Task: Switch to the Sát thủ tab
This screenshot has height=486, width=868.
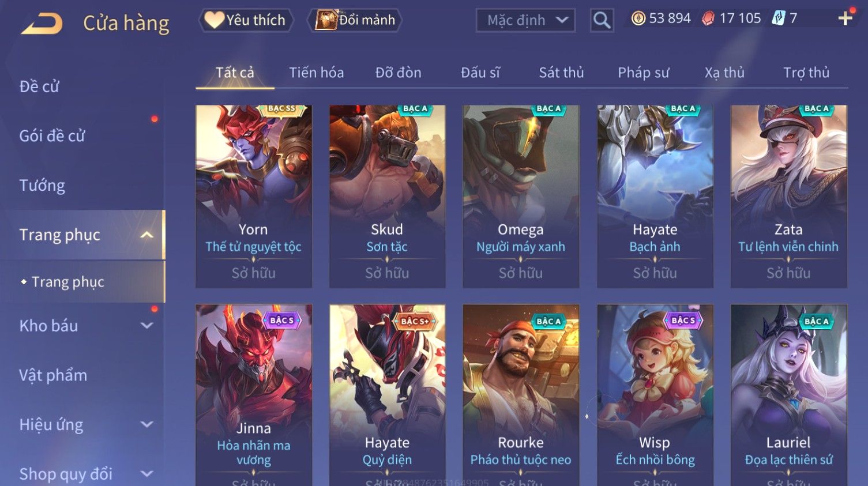Action: [x=561, y=73]
